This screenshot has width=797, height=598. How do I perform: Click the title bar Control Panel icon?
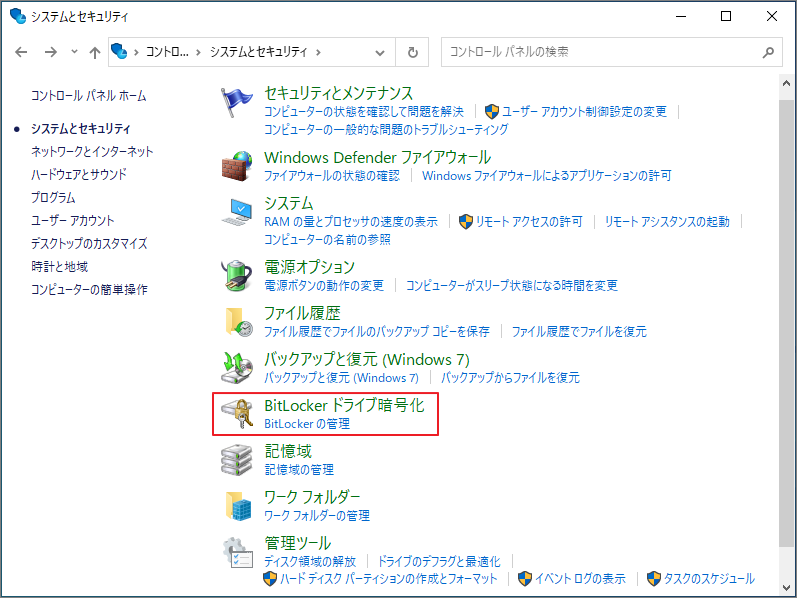tap(18, 16)
